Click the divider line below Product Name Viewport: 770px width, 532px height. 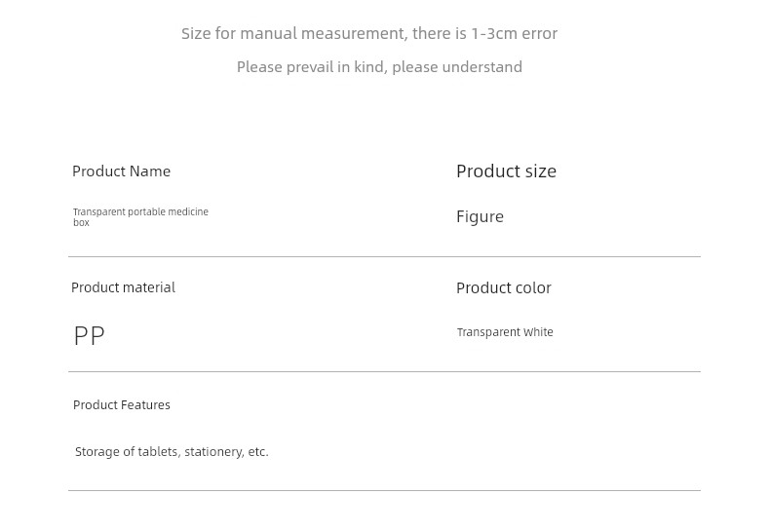(x=384, y=256)
